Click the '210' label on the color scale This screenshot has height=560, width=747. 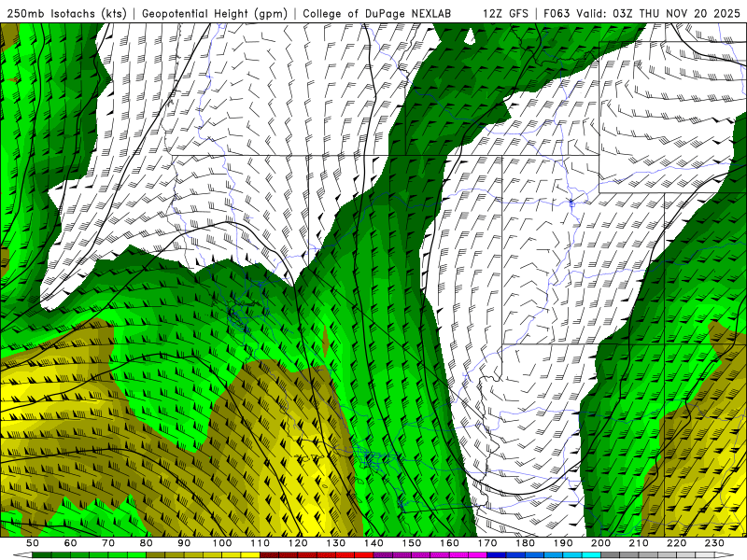tap(639, 543)
